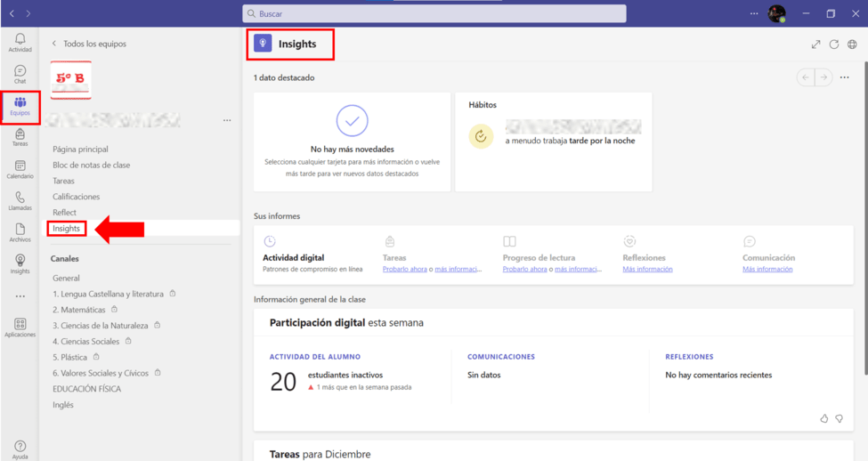Screen dimensions: 868x461
Task: Expand the Insights tab to full view
Action: click(815, 44)
